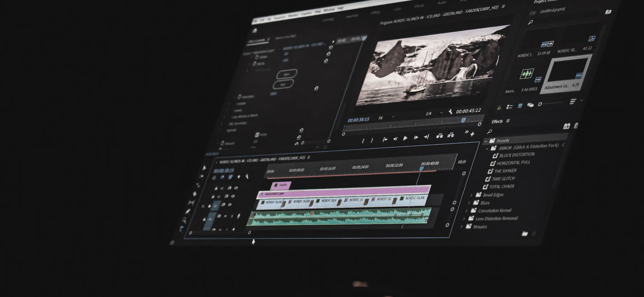Collapse the Presets folder
The width and height of the screenshot is (644, 297).
pos(486,141)
